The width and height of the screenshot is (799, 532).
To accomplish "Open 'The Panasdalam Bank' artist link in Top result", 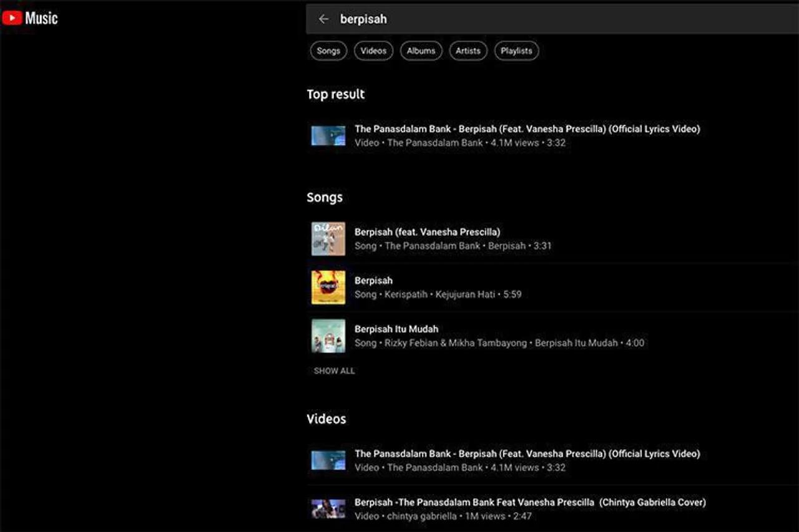I will pyautogui.click(x=435, y=143).
